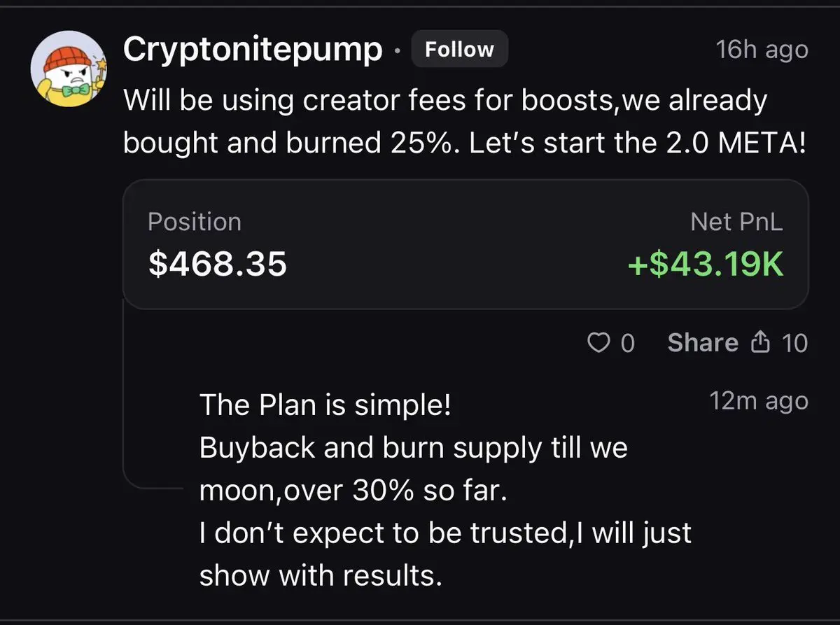Open the position and PnL card
Image resolution: width=840 pixels, height=625 pixels.
[465, 244]
